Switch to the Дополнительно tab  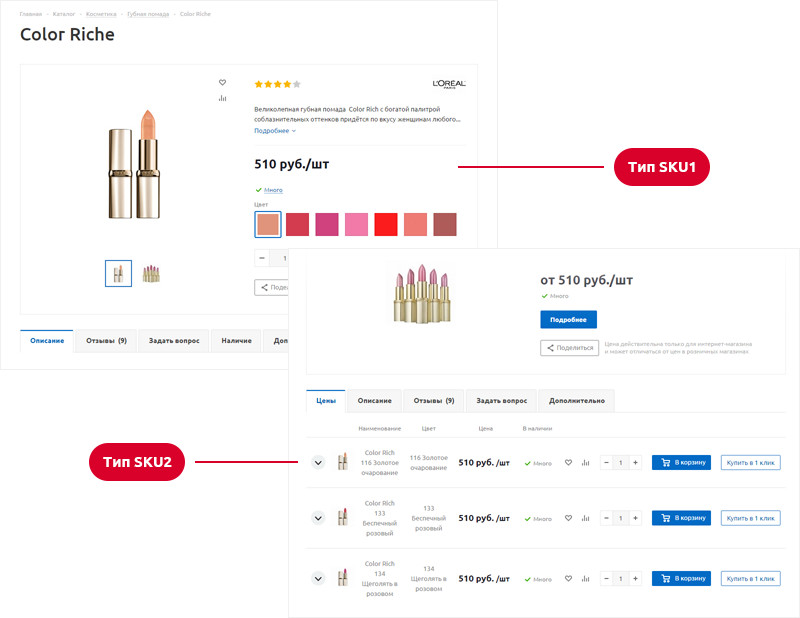pyautogui.click(x=575, y=401)
